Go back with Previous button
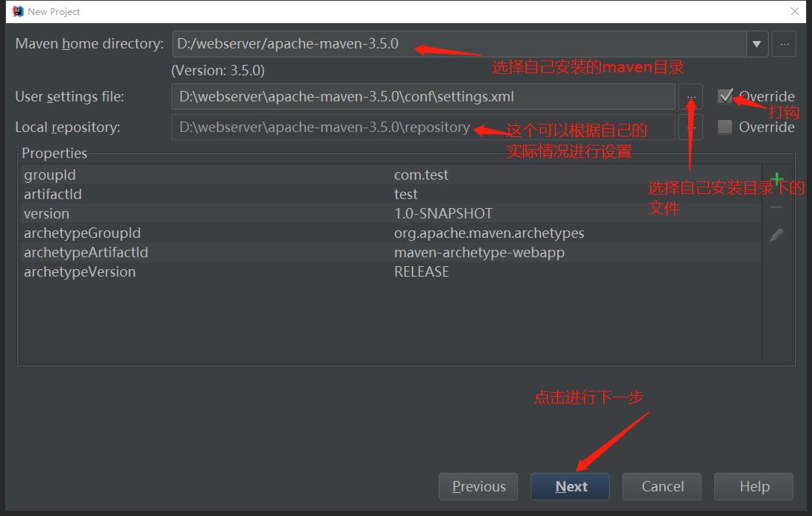This screenshot has height=516, width=812. point(478,486)
